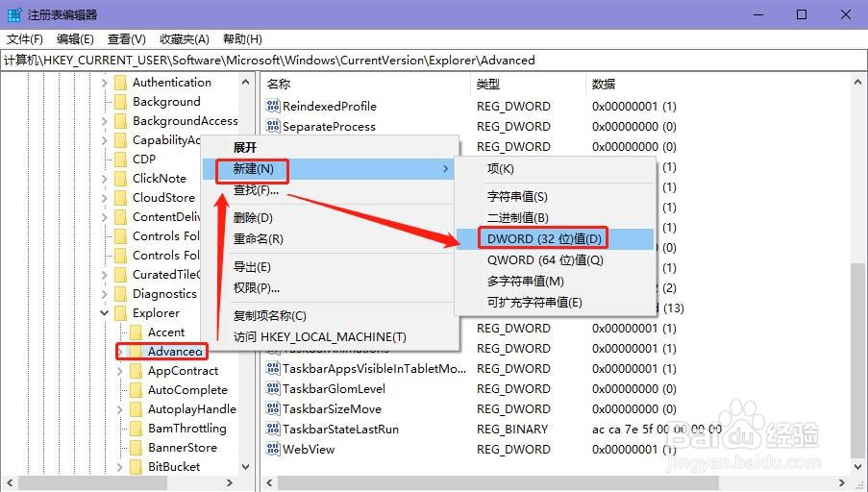Select 多字符串值(M) in the submenu

click(556, 282)
